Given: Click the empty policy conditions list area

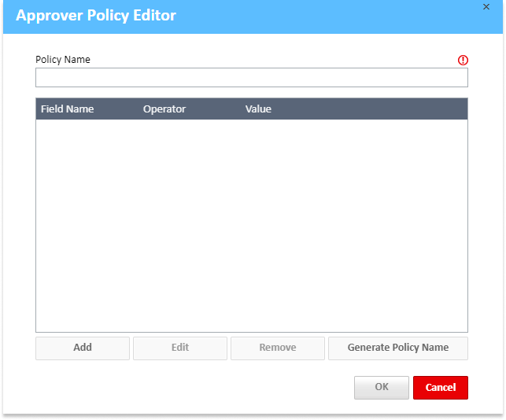Looking at the screenshot, I should click(251, 228).
